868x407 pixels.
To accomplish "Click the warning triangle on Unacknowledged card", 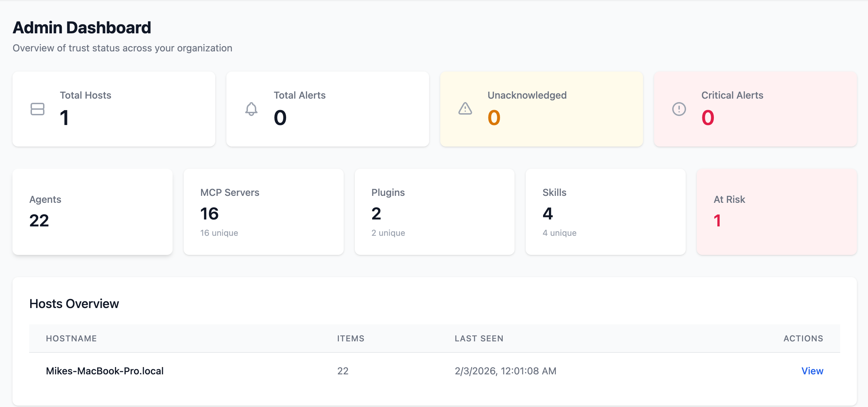I will point(465,109).
